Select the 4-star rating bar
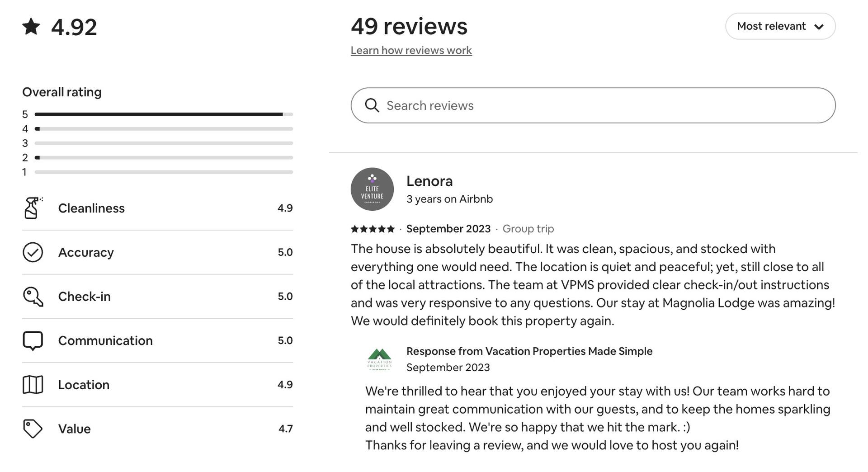 tap(164, 129)
